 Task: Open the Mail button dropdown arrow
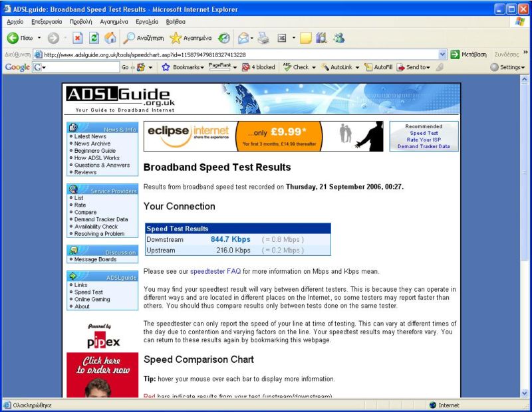[x=252, y=38]
